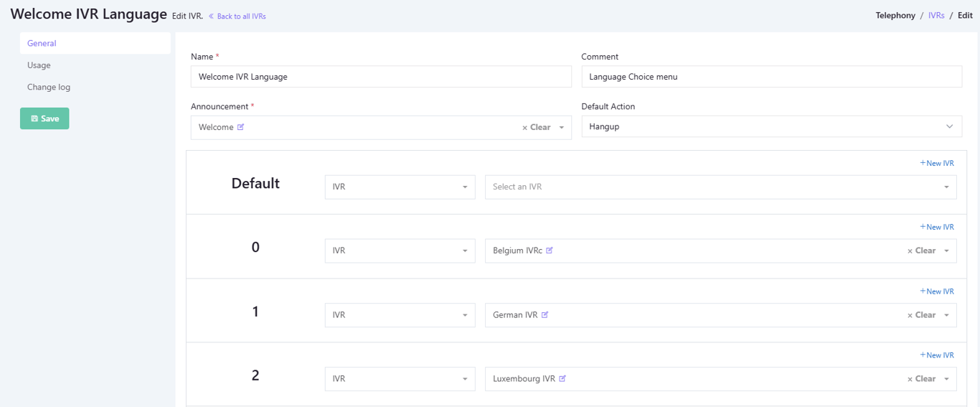The height and width of the screenshot is (407, 980).
Task: Open destination type dropdown for digit 0
Action: click(x=400, y=251)
